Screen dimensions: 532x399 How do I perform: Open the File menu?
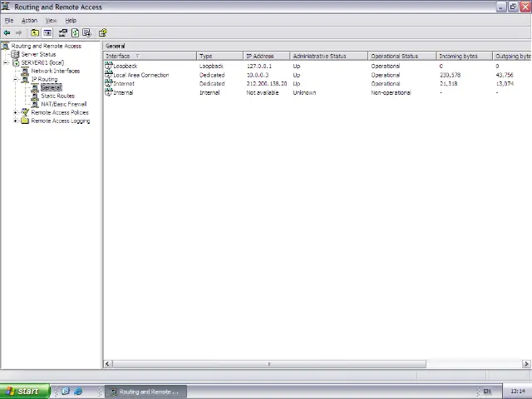[9, 20]
